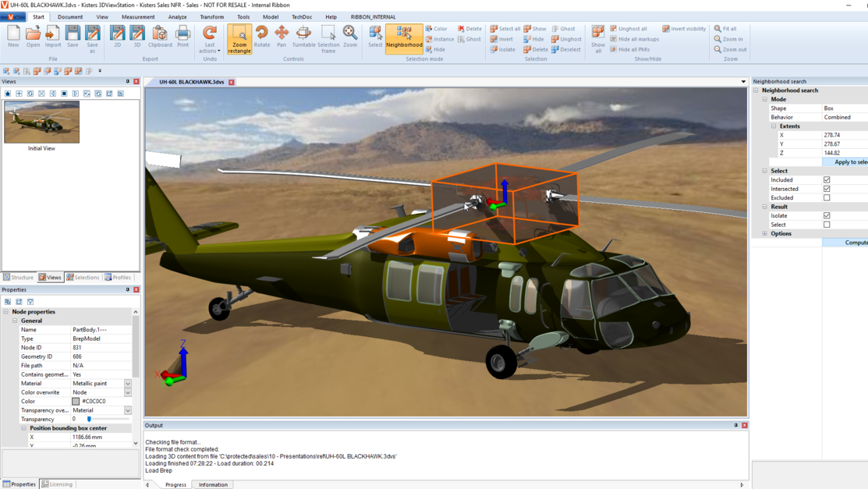The image size is (868, 489).
Task: Open the Measurement ribbon tab
Action: [x=138, y=17]
